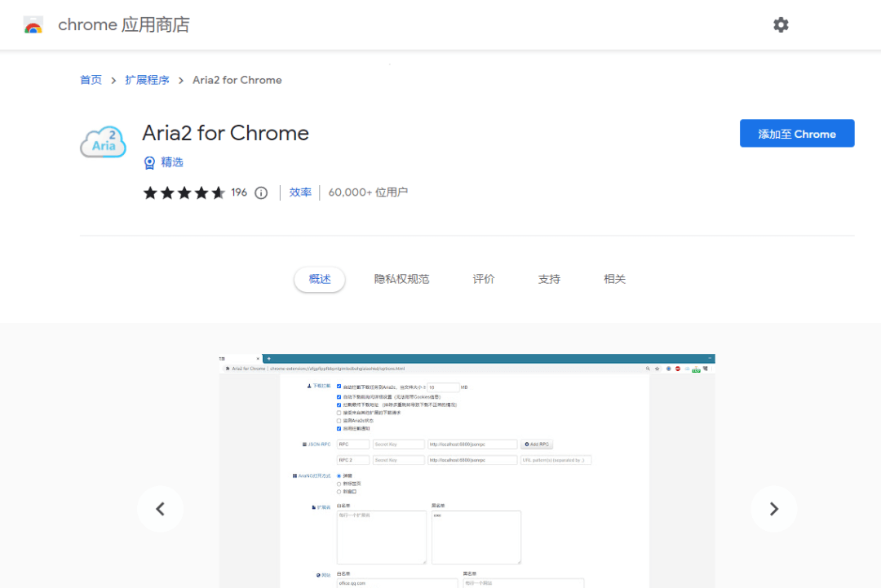Click the Add RPC button in the screenshot
The width and height of the screenshot is (881, 588).
click(536, 444)
